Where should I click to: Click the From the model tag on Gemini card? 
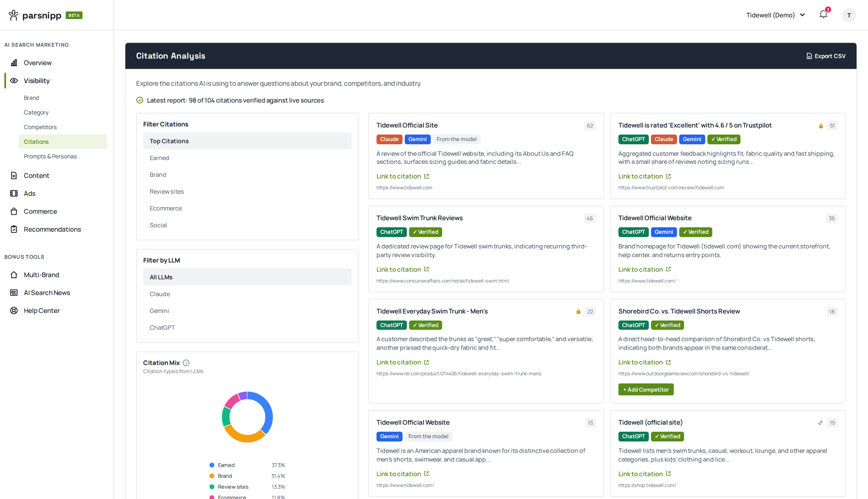(x=428, y=436)
